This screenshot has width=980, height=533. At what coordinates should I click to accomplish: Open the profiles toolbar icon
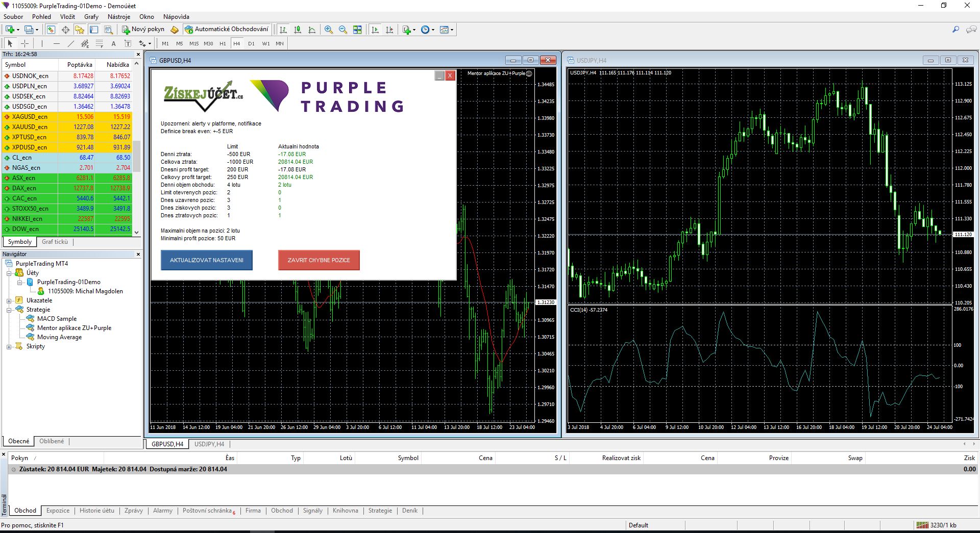coord(29,30)
